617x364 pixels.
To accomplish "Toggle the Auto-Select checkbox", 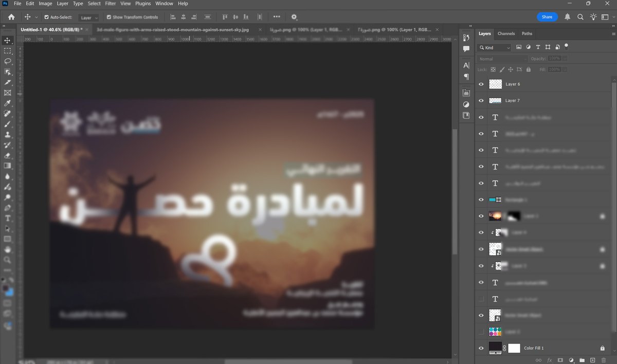I will pos(46,17).
